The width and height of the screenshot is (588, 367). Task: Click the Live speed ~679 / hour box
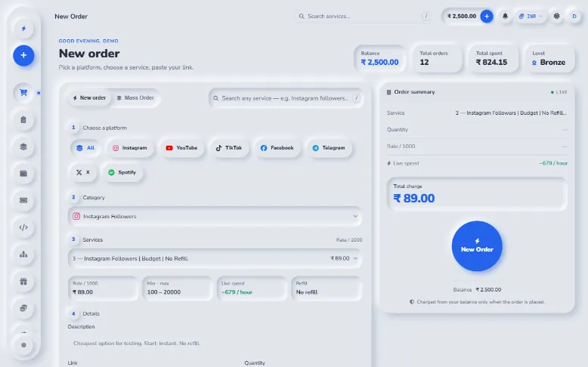point(252,288)
